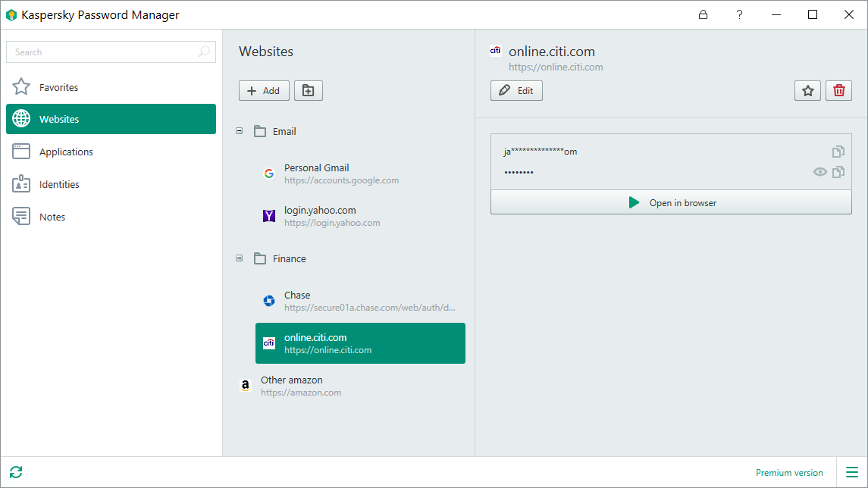Click the masked login ja**************om
This screenshot has height=488, width=868.
pos(541,152)
